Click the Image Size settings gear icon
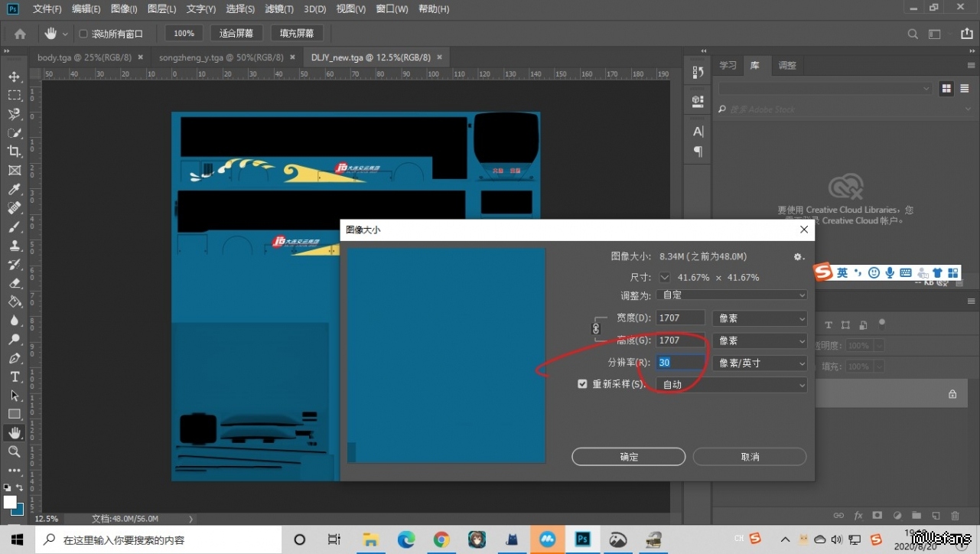The image size is (980, 554). coord(798,257)
